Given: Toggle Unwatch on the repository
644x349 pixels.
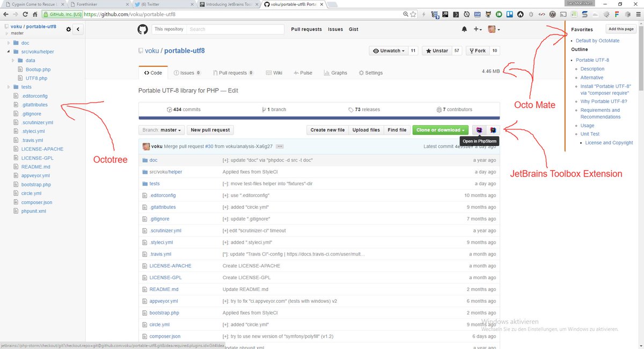Looking at the screenshot, I should (x=387, y=50).
